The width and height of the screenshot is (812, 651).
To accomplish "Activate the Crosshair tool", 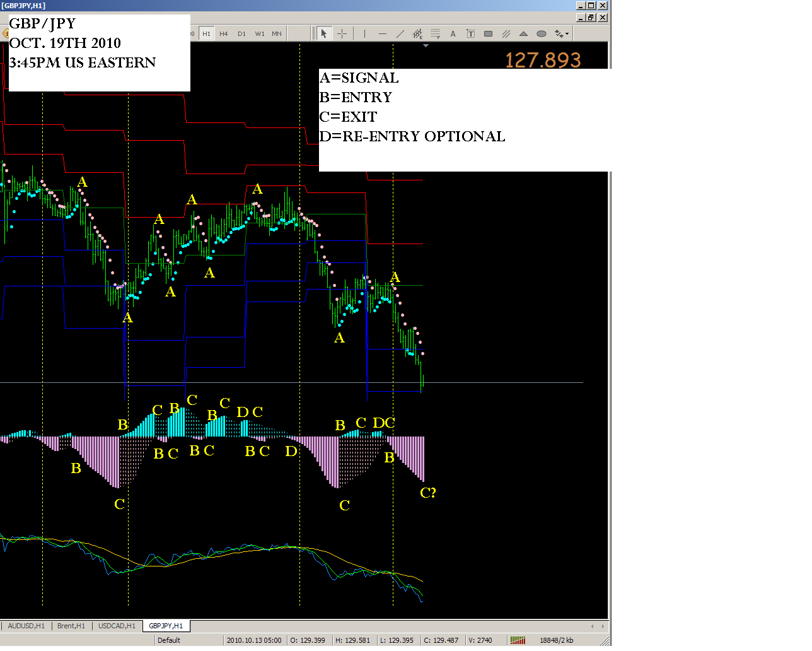I will (x=342, y=33).
